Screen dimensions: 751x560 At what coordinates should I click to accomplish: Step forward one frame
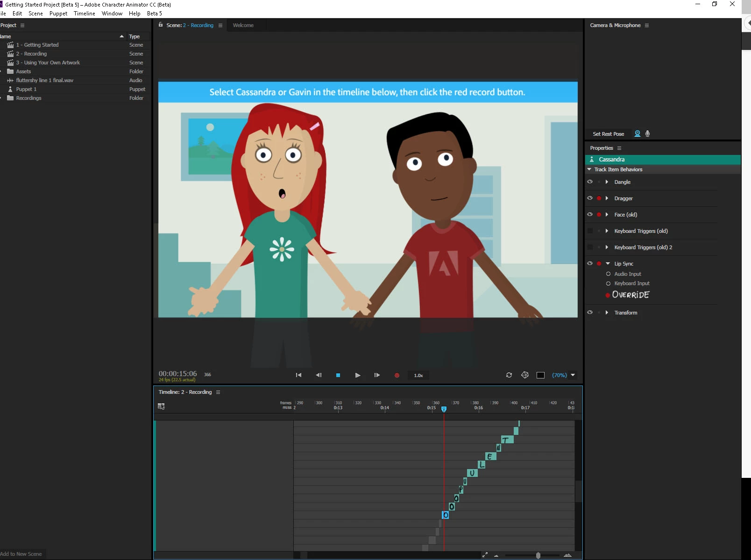(x=377, y=375)
